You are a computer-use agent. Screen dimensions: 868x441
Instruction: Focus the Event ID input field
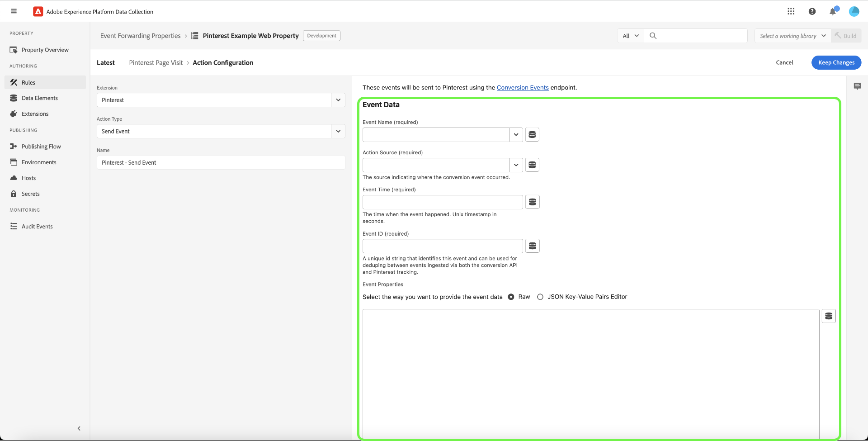(443, 246)
